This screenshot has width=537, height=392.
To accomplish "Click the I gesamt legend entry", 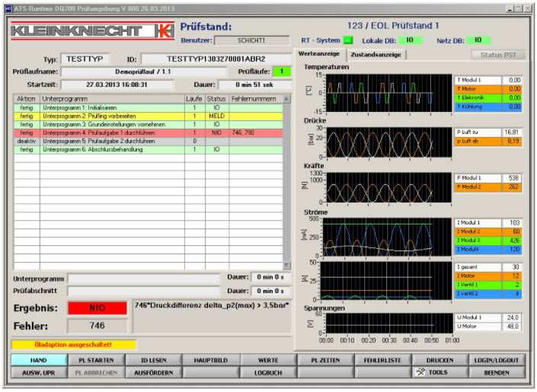I will click(x=488, y=267).
